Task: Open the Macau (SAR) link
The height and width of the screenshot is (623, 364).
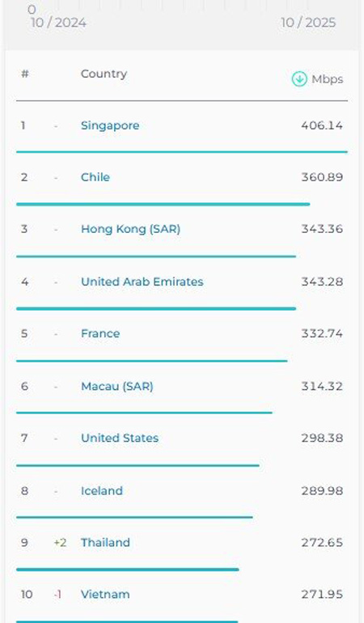Action: coord(117,386)
